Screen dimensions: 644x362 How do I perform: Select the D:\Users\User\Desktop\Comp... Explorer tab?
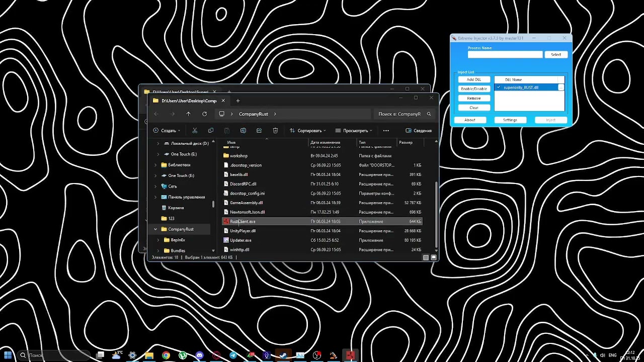(x=189, y=101)
